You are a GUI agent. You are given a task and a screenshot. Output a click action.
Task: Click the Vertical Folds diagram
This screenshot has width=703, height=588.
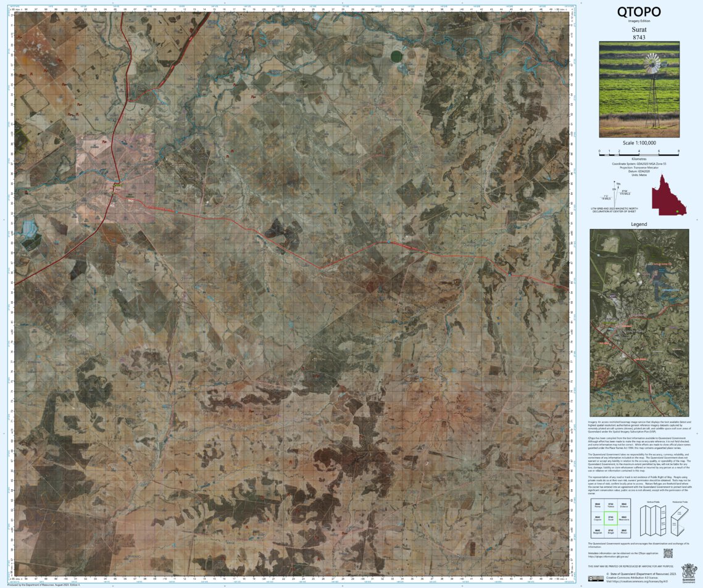coord(653,521)
